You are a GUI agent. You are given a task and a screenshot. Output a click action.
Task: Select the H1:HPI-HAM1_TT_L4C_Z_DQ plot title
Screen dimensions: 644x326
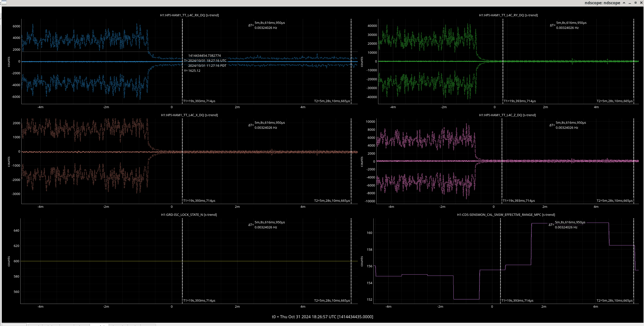507,115
